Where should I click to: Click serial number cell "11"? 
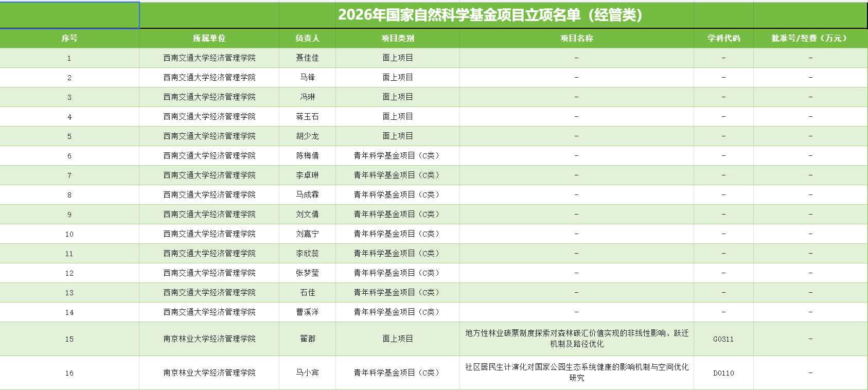[69, 254]
